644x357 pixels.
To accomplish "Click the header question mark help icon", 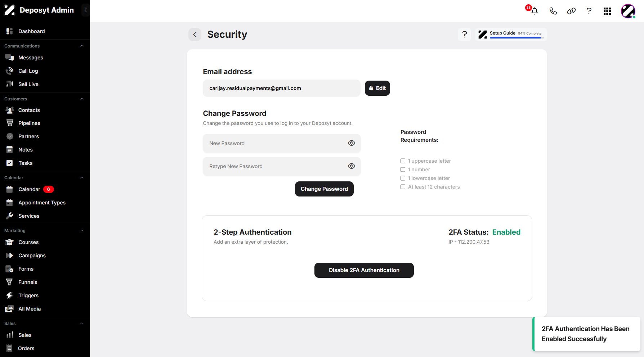I will click(589, 11).
